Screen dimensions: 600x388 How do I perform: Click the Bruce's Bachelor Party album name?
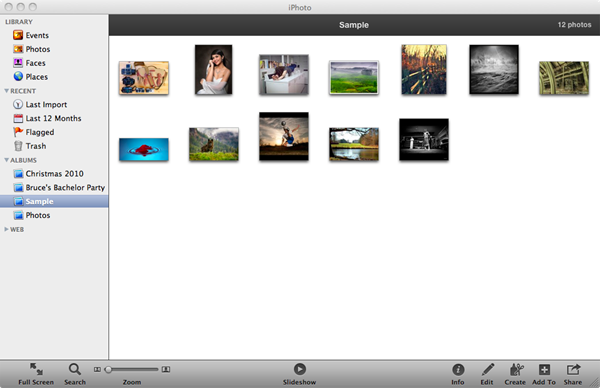tap(65, 187)
